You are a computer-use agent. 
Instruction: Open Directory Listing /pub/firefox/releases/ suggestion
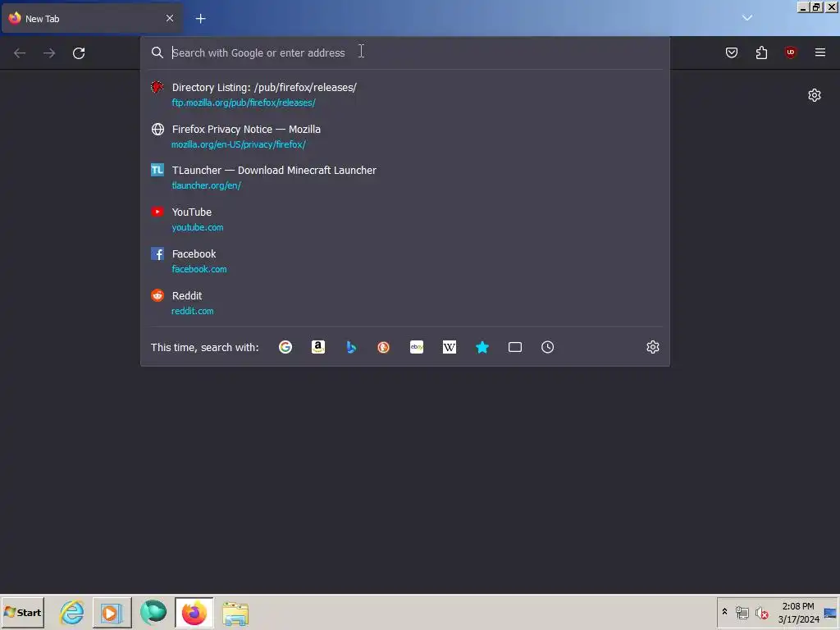click(405, 94)
